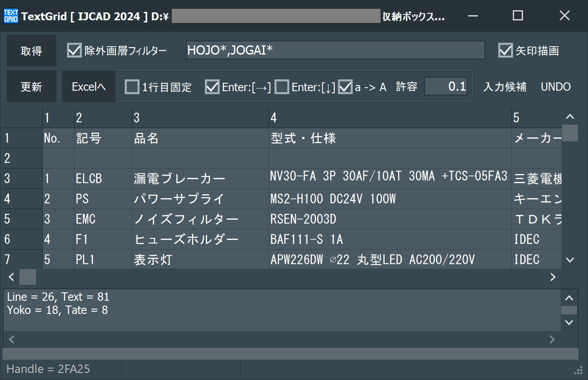Toggle the 除外画層フィルター checkbox
Screen dimensions: 588x380
coord(74,50)
